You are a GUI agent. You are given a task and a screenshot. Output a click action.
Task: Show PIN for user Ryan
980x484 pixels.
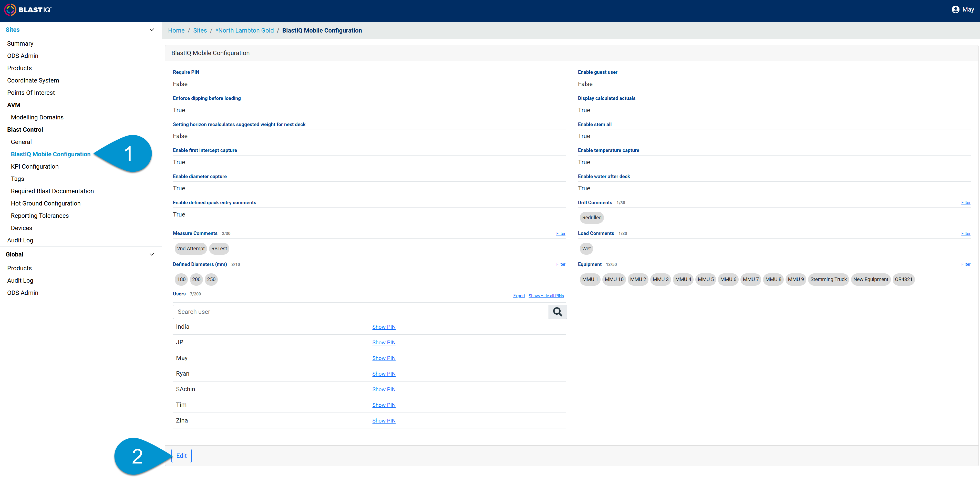tap(384, 374)
